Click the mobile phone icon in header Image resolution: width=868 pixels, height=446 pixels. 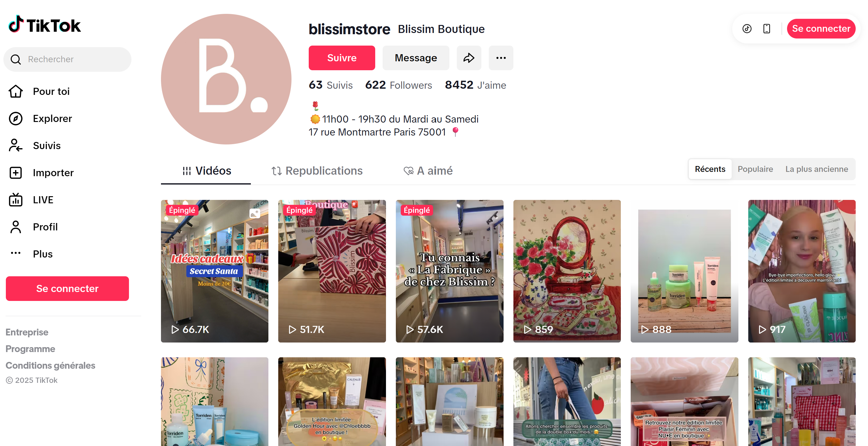766,29
